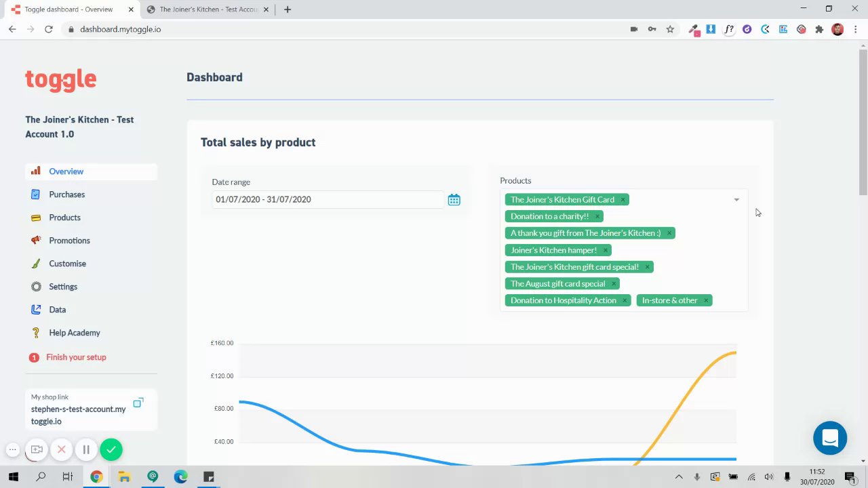Image resolution: width=868 pixels, height=488 pixels.
Task: Remove 'Donation to Hospitality Action' tag
Action: pyautogui.click(x=625, y=300)
